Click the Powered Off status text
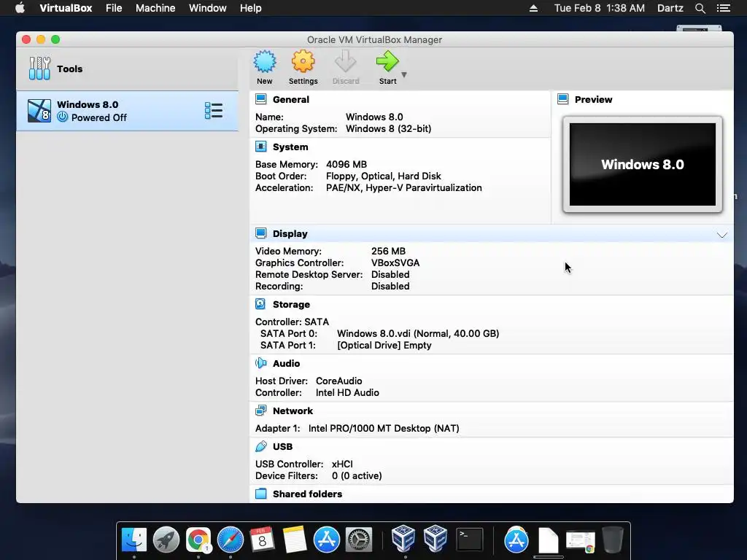Viewport: 747px width, 560px height. coord(98,117)
